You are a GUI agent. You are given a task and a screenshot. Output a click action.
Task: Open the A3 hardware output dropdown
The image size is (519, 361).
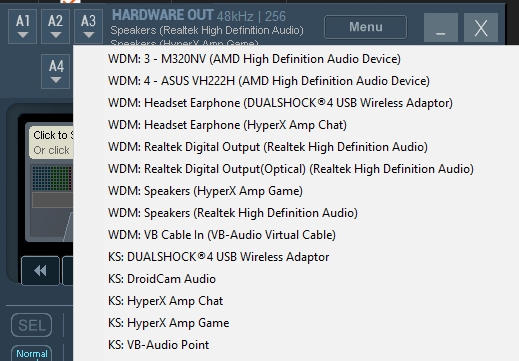(x=88, y=26)
